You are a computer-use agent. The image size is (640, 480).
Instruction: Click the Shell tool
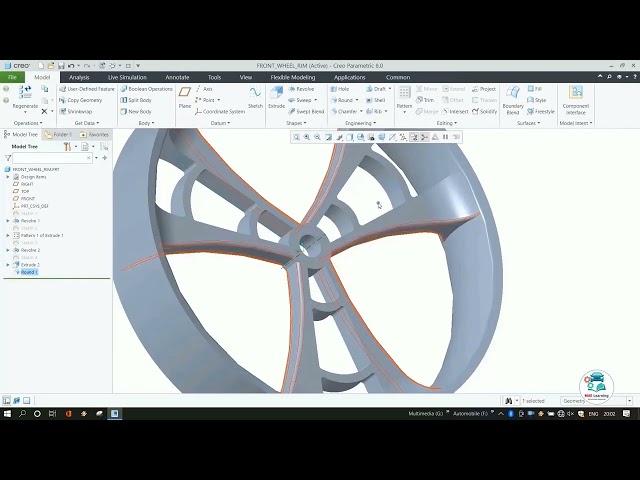tap(376, 100)
